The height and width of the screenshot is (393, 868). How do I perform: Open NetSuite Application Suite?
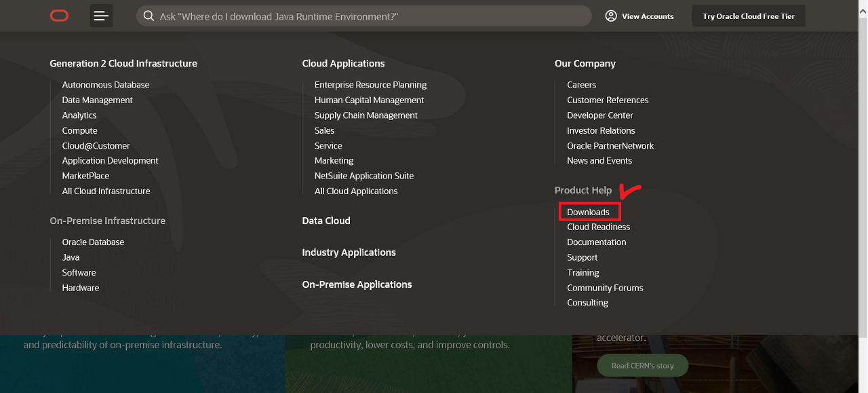pos(364,176)
